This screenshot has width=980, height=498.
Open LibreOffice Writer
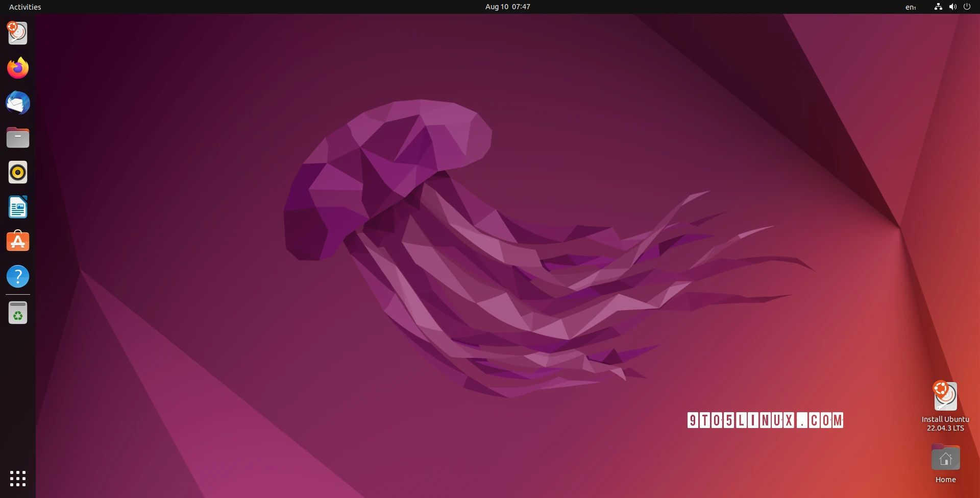coord(18,207)
